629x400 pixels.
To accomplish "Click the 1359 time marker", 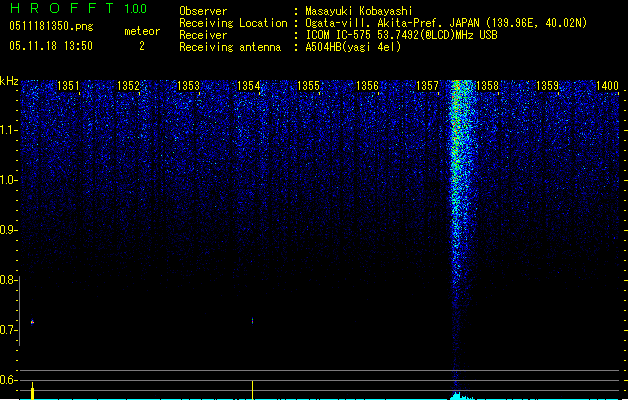I will pos(547,86).
